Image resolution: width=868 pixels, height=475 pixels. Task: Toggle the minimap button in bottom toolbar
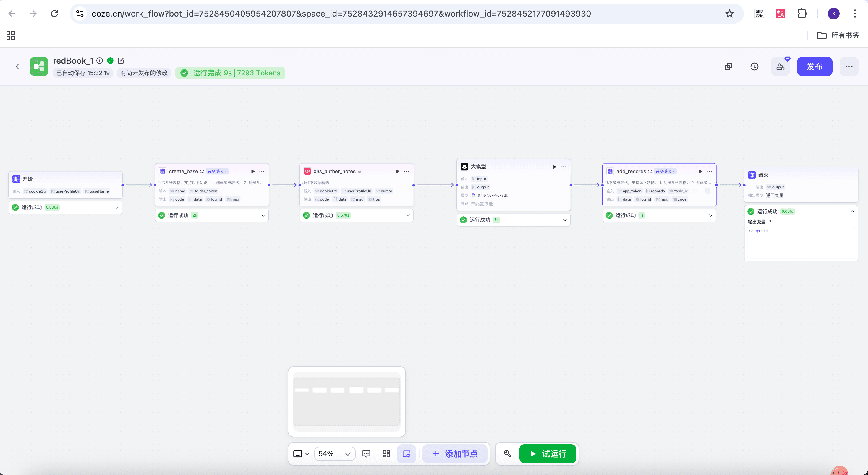(407, 454)
